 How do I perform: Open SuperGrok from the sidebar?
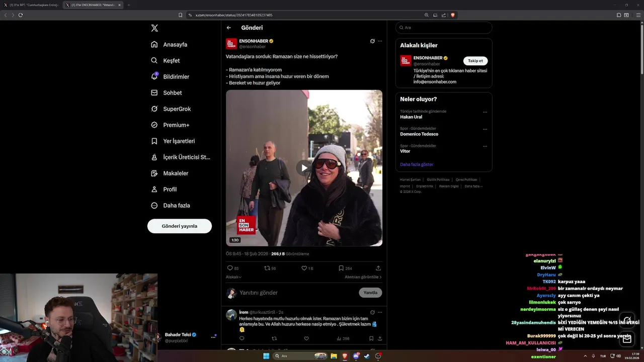coord(171,109)
